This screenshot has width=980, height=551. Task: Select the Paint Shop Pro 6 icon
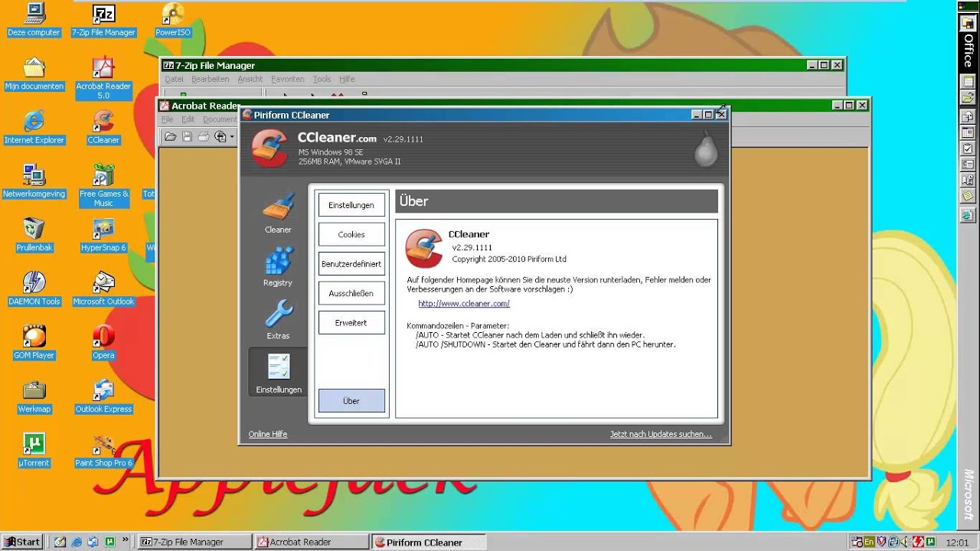click(x=103, y=451)
